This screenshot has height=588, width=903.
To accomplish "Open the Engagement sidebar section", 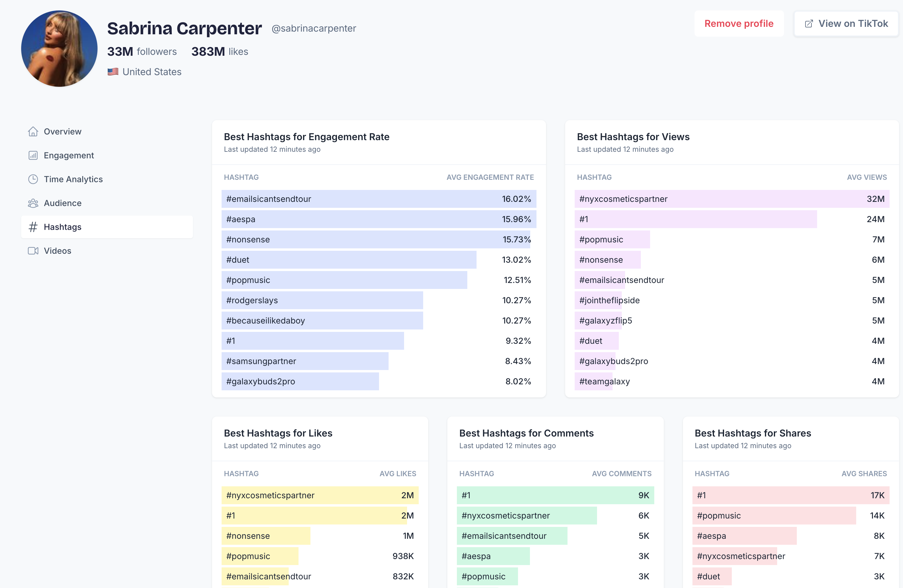I will tap(69, 156).
